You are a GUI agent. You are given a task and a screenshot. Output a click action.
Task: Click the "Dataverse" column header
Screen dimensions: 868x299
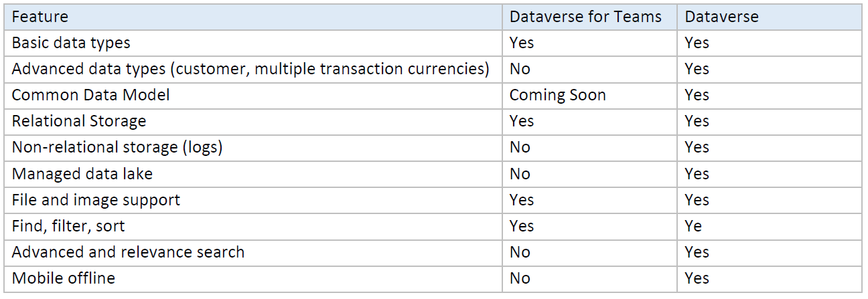(721, 17)
